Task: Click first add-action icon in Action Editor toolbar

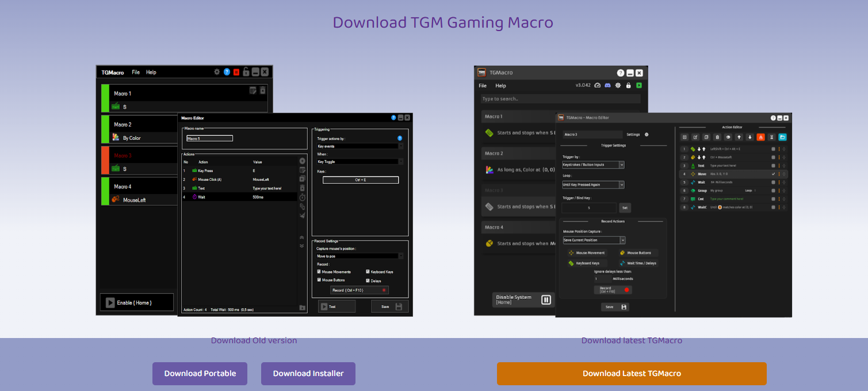Action: [685, 137]
